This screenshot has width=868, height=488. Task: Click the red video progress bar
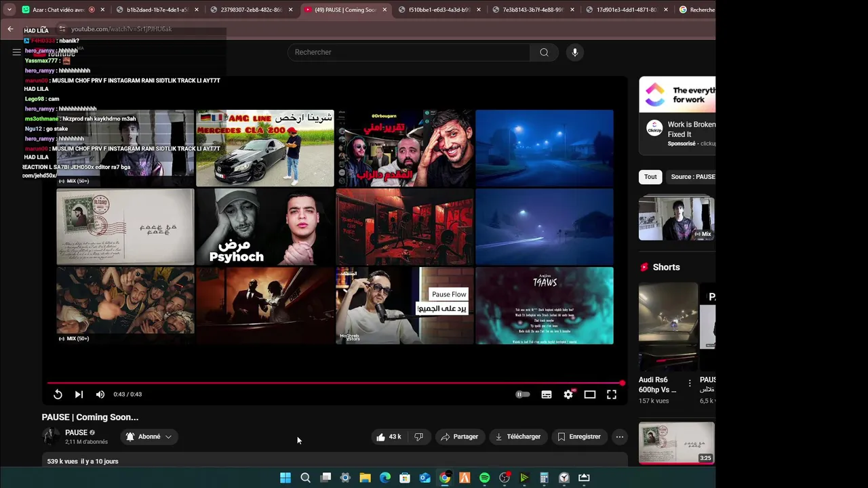(x=336, y=383)
